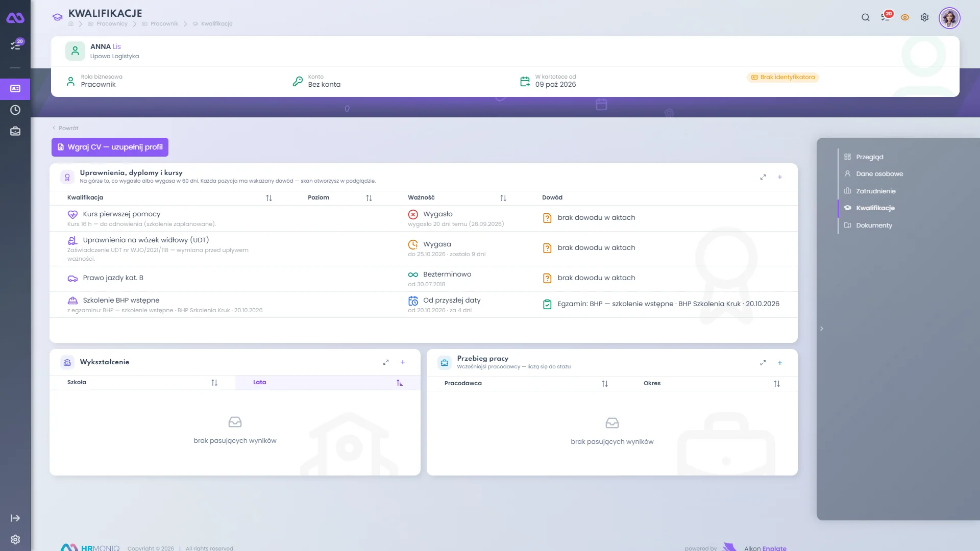This screenshot has width=980, height=551.
Task: Open the clock icon in left sidebar
Action: coord(15,110)
